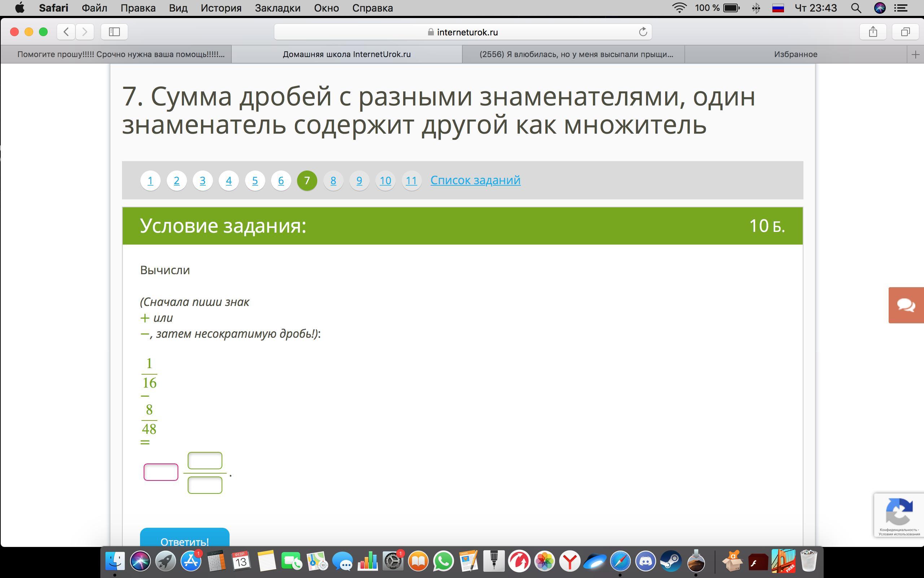
Task: Open the История menu
Action: tap(221, 8)
